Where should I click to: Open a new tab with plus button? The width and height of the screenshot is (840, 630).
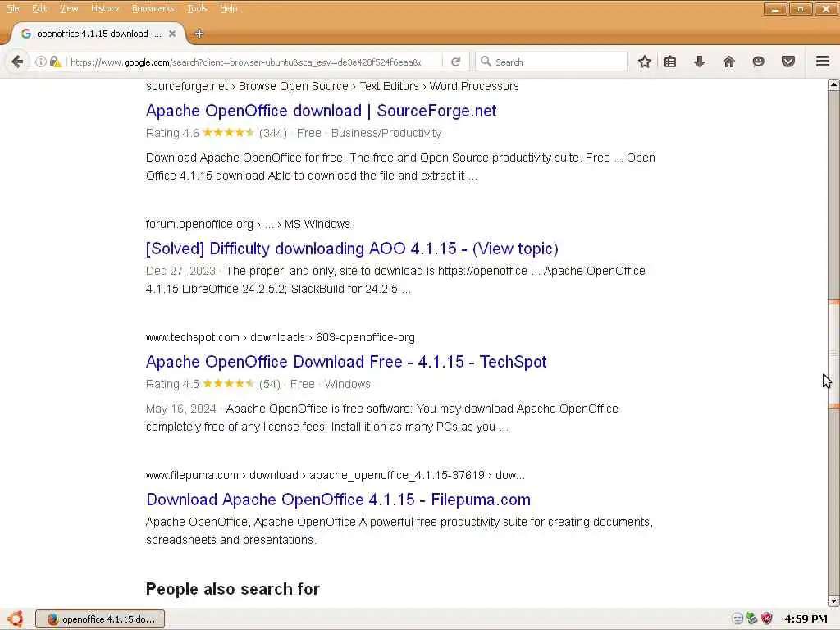click(199, 33)
